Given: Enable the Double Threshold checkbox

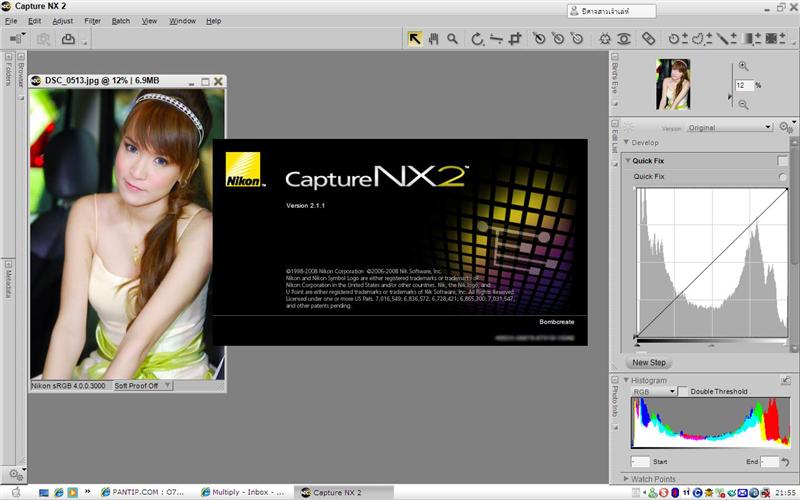Looking at the screenshot, I should click(x=683, y=391).
